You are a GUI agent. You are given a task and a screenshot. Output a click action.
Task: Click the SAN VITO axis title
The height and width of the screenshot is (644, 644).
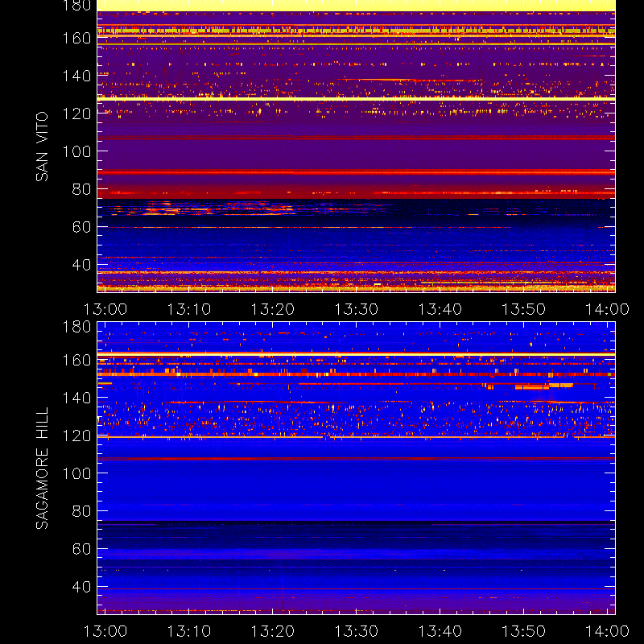(42, 147)
